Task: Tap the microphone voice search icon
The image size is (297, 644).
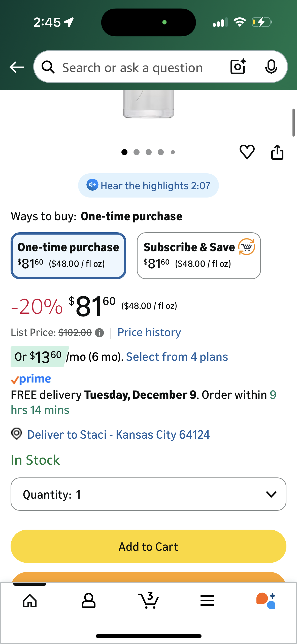Action: coord(271,67)
